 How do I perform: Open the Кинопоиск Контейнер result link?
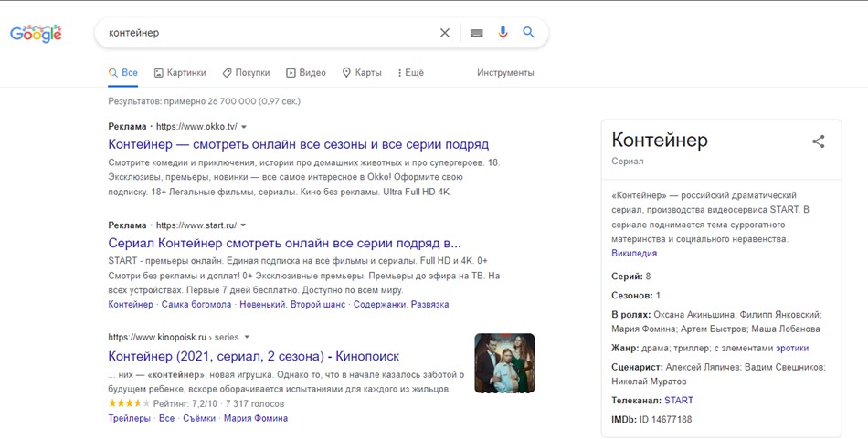coord(253,356)
